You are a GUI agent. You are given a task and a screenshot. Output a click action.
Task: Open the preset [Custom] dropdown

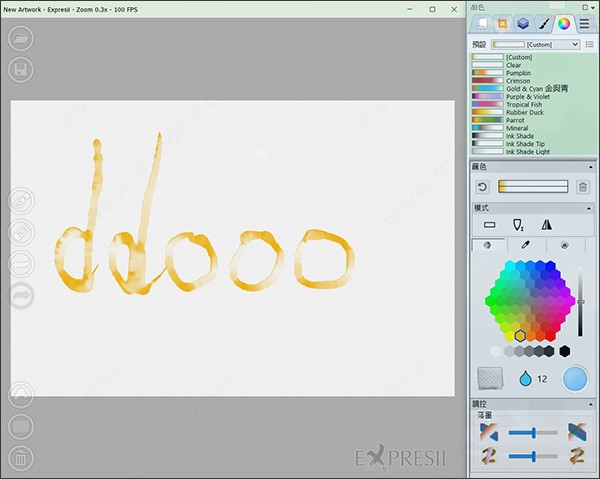point(536,45)
